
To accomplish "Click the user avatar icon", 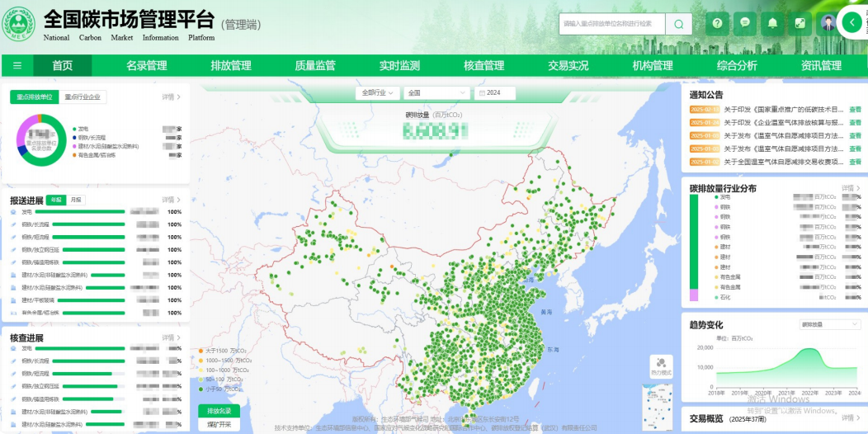I will (x=827, y=24).
